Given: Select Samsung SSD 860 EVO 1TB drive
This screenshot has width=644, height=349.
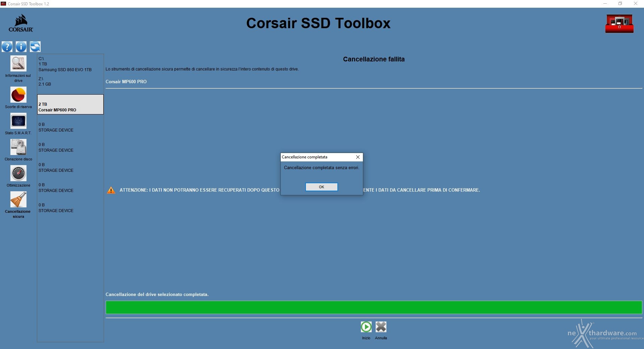Looking at the screenshot, I should click(x=70, y=64).
